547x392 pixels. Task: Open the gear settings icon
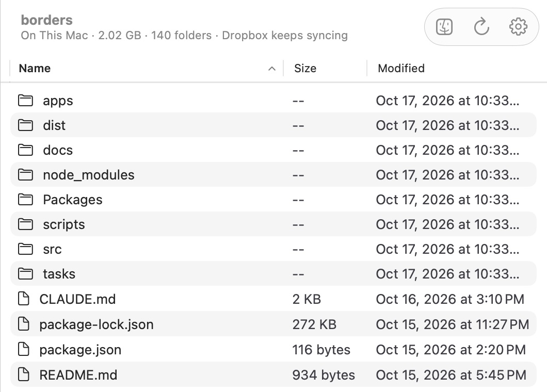tap(519, 27)
